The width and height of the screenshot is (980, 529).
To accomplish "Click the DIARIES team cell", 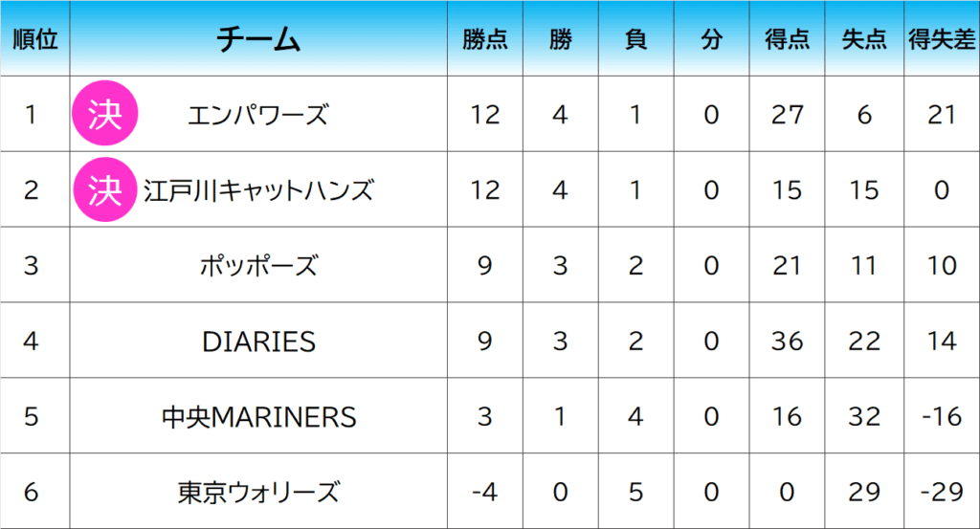I will (x=258, y=341).
